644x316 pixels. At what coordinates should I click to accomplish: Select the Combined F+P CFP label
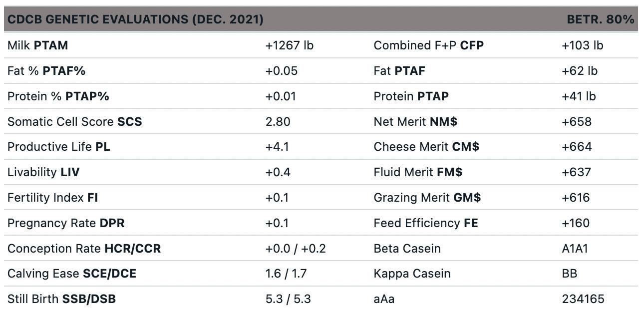coord(428,45)
